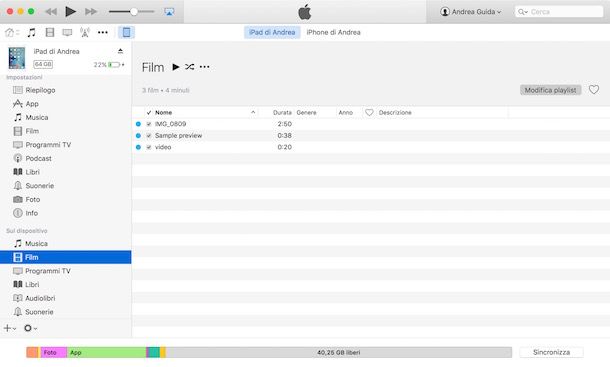The image size is (610, 367).
Task: Open the home library selector icon
Action: point(12,32)
